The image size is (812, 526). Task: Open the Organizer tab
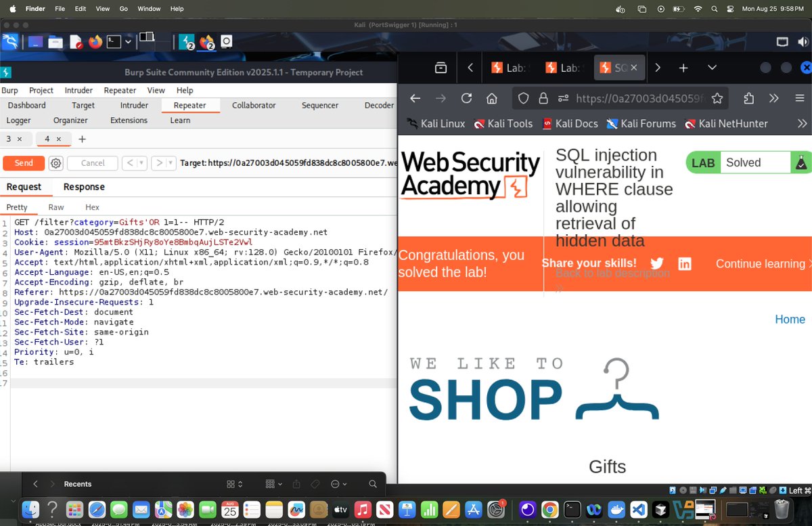pyautogui.click(x=70, y=120)
